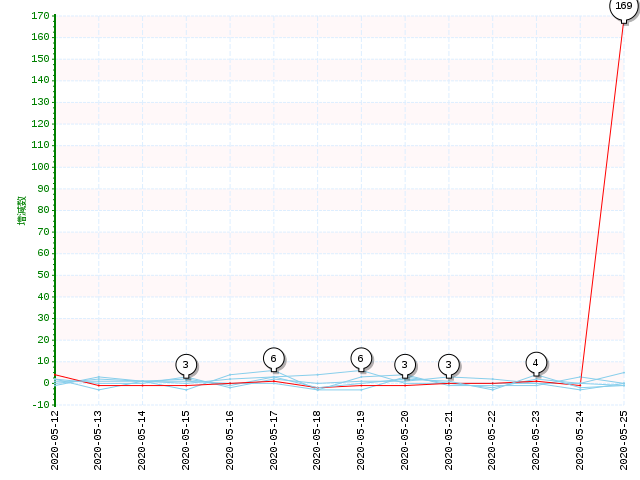Click the 110 y-axis tick label
The image size is (640, 480).
[x=40, y=145]
